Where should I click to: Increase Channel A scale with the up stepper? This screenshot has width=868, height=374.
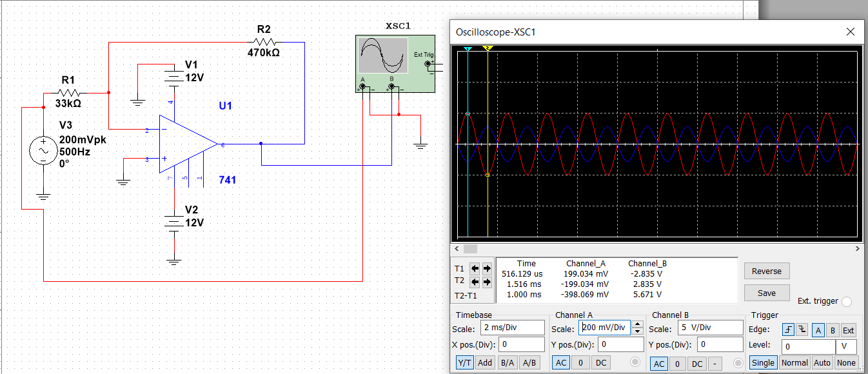638,324
